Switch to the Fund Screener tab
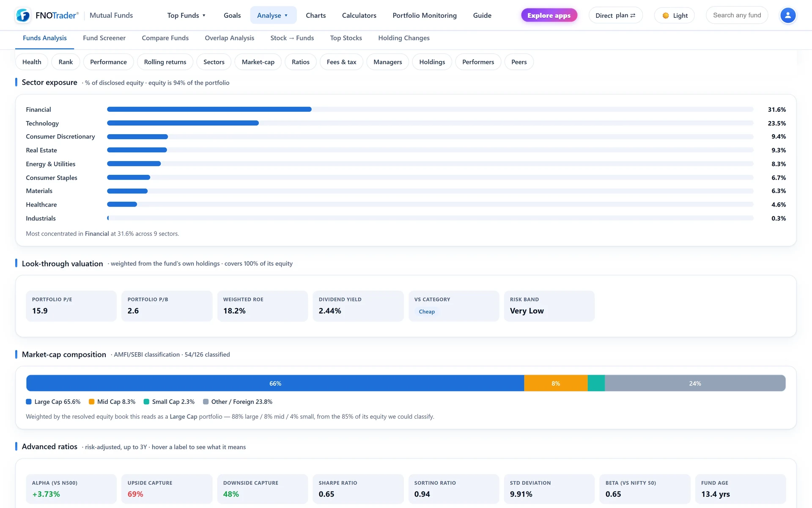 click(104, 38)
